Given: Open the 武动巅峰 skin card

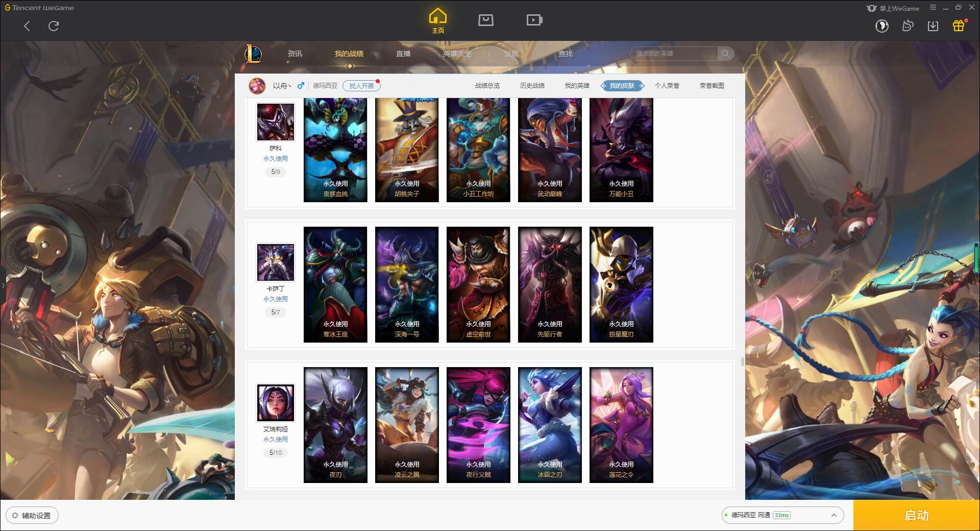Looking at the screenshot, I should point(550,150).
